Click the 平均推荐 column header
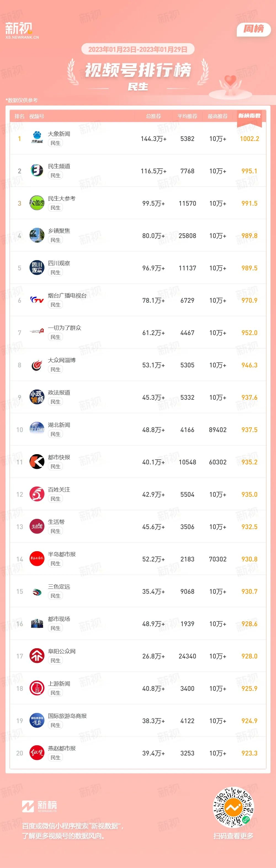The image size is (276, 868). tap(187, 116)
